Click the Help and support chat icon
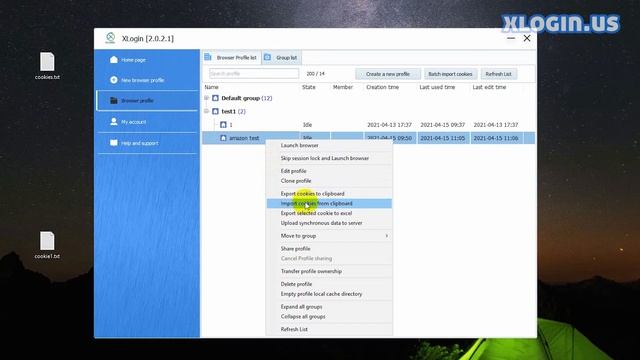The height and width of the screenshot is (360, 640). point(114,143)
